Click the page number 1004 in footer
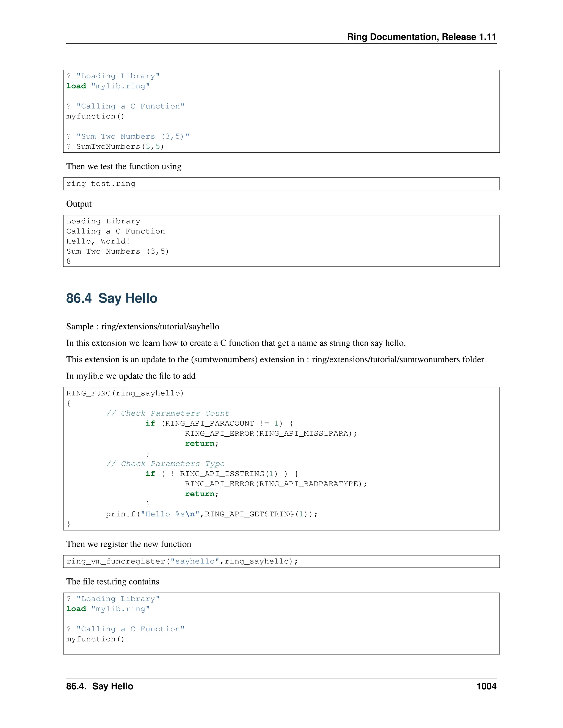 pyautogui.click(x=486, y=686)
